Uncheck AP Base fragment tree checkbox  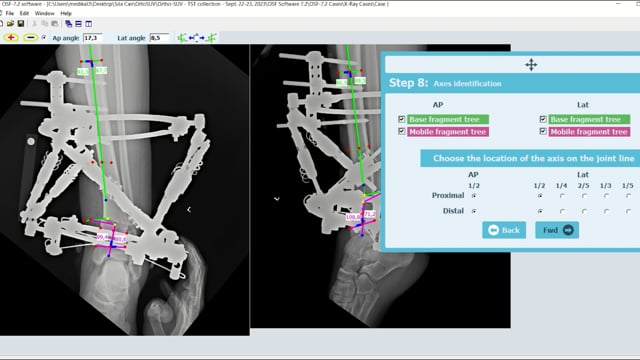[402, 119]
